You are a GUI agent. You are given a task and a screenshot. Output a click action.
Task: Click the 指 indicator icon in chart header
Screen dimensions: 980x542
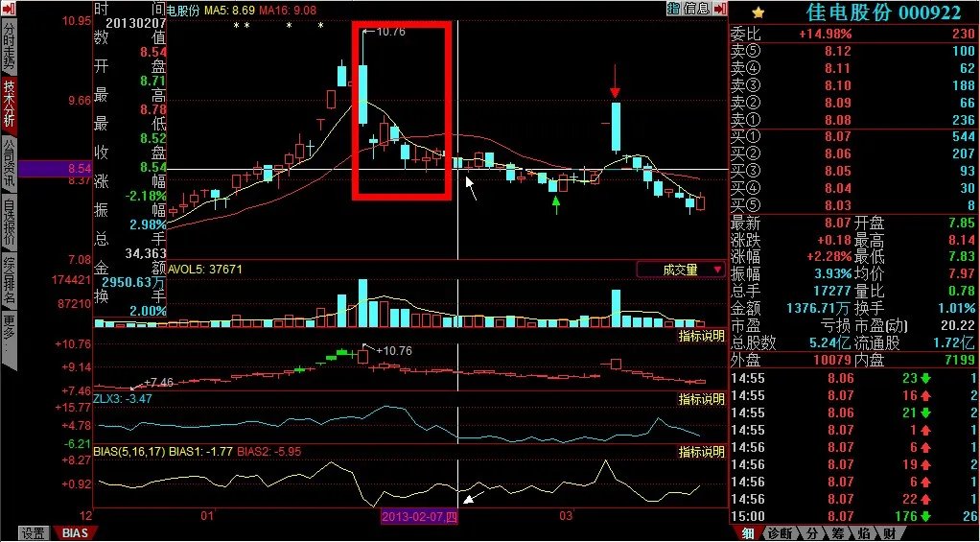coord(673,9)
